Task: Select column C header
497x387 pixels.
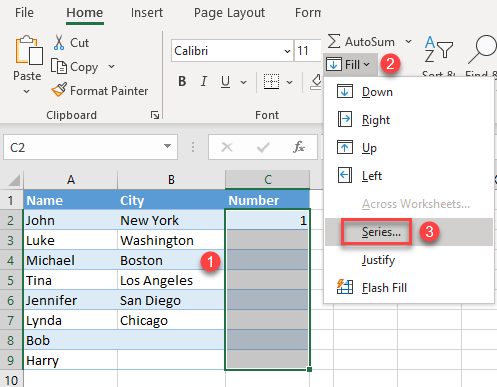Action: [268, 180]
